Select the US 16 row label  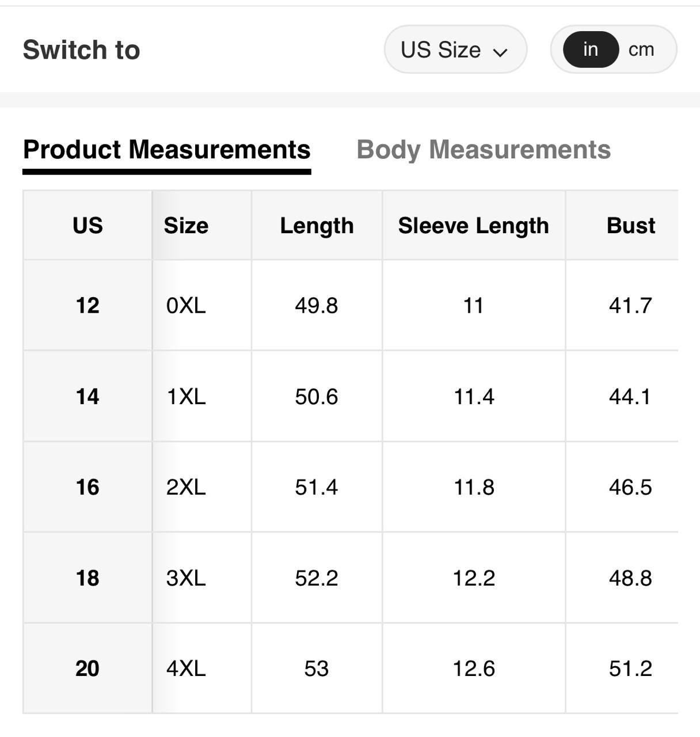87,487
